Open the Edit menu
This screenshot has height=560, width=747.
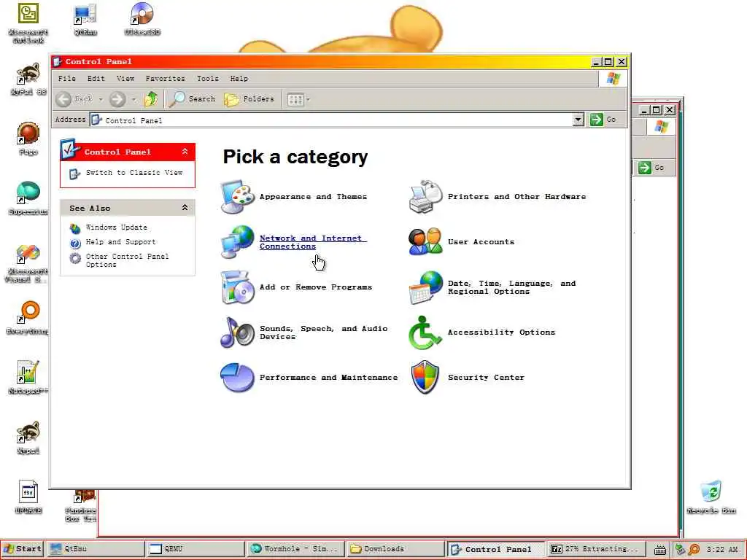(x=96, y=79)
